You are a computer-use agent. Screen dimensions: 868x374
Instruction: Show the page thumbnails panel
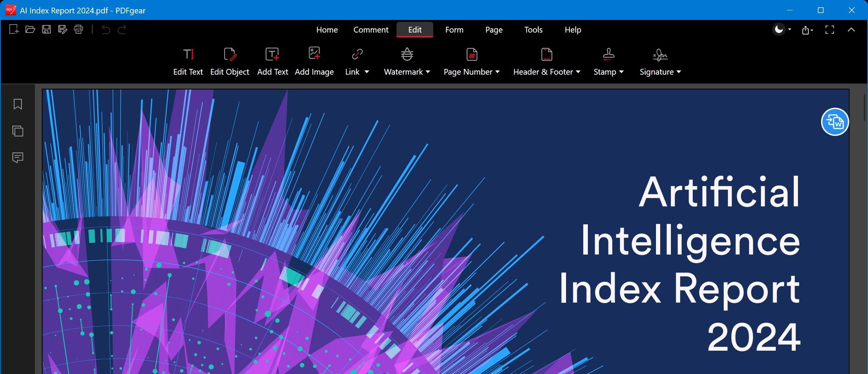[x=18, y=131]
